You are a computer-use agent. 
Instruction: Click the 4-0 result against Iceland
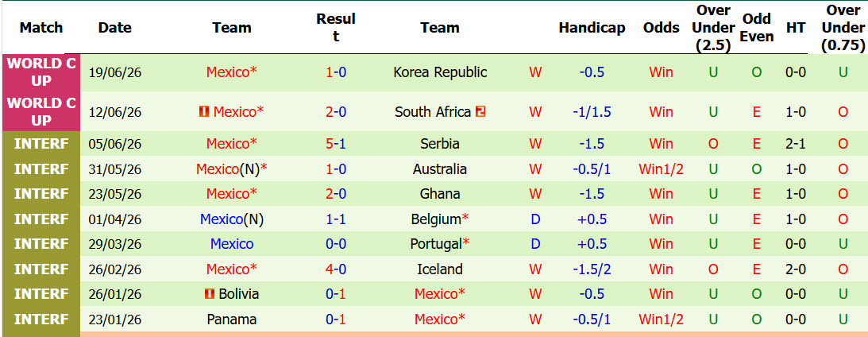click(x=336, y=269)
